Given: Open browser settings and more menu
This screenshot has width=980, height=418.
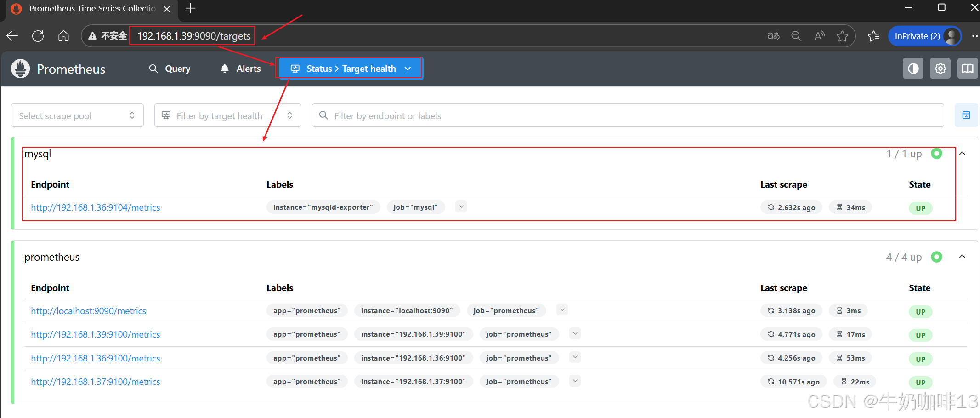Looking at the screenshot, I should pyautogui.click(x=974, y=36).
